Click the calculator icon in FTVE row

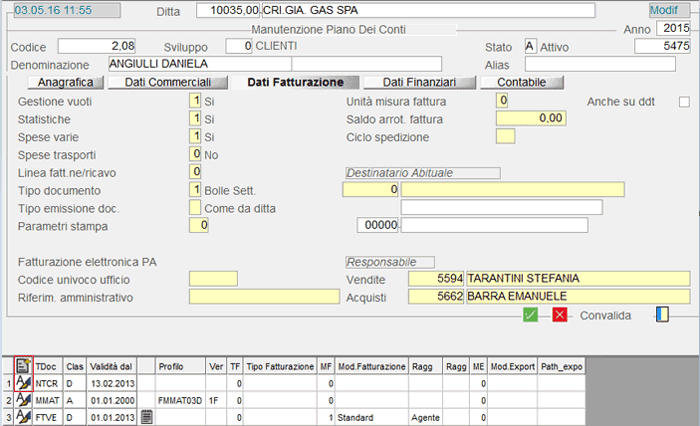coord(146,416)
